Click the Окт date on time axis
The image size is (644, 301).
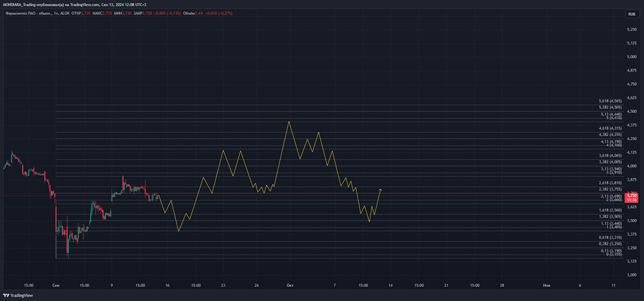(289, 285)
